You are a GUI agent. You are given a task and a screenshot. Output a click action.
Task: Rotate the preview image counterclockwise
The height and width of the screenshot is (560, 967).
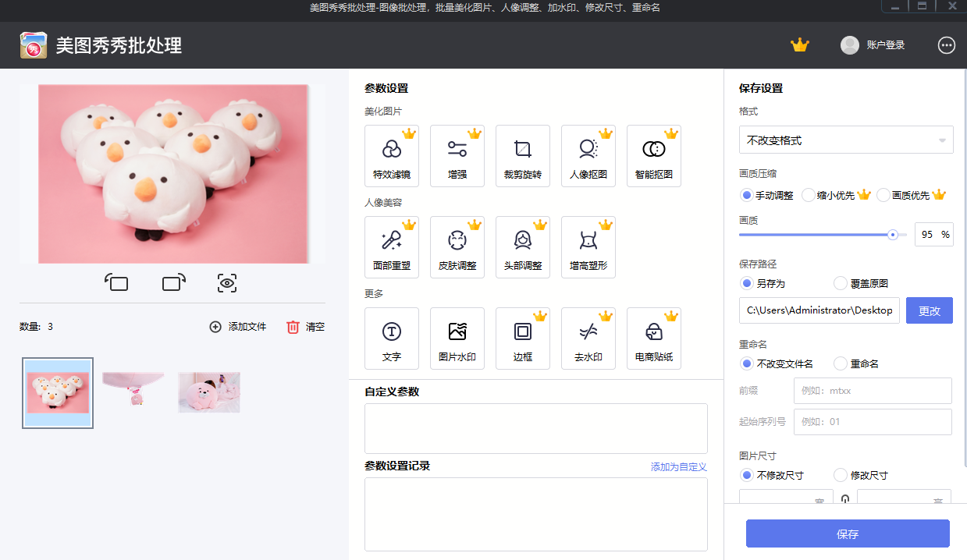click(117, 282)
